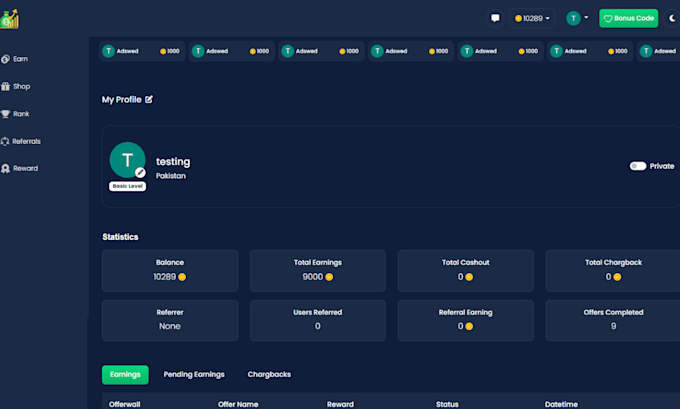The image size is (680, 409).
Task: Click the Total Chargback statistic card
Action: pos(613,271)
